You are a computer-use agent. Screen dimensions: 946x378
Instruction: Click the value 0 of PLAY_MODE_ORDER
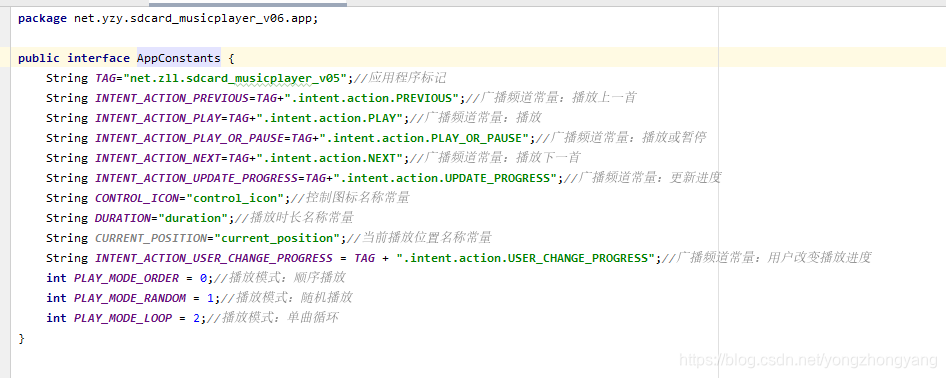click(203, 278)
